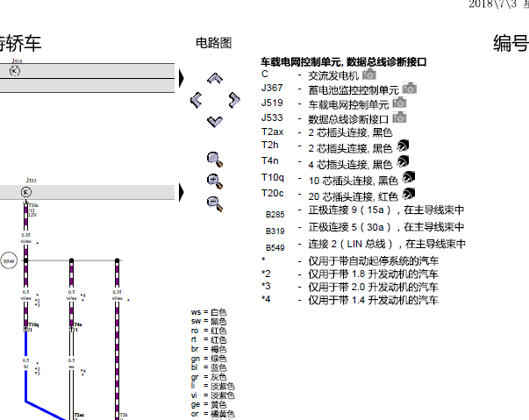Select the legend entry J533 数据总线诊断接口
529x420 pixels.
[325, 119]
